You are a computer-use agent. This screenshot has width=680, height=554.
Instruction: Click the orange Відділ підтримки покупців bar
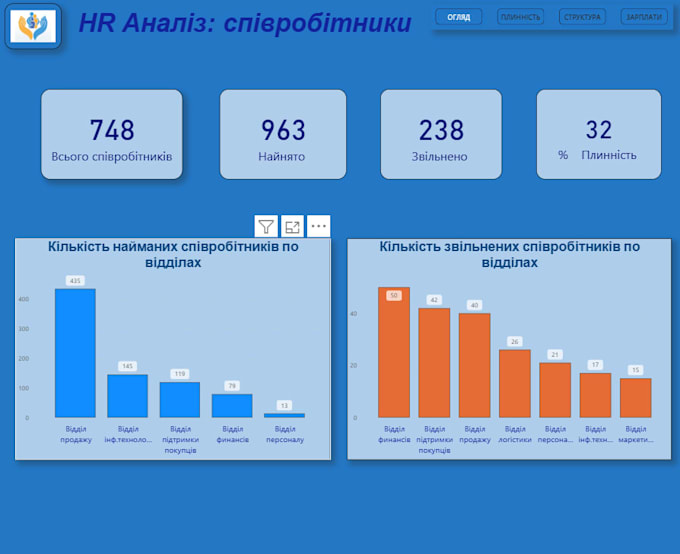click(x=434, y=363)
